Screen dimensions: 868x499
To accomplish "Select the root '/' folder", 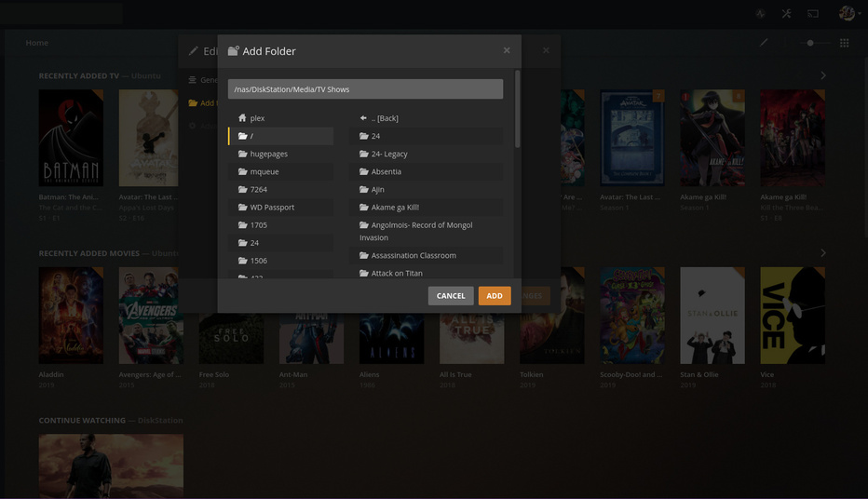I will tap(280, 136).
